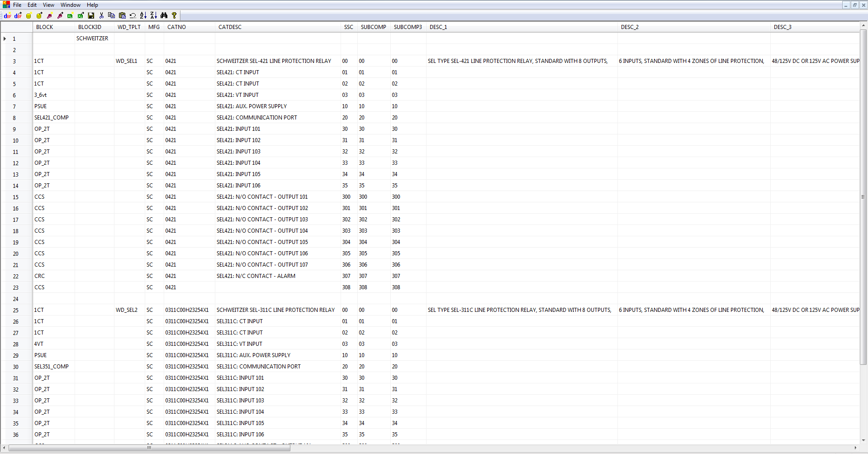Click the horizontal scrollbar thumb
The height and width of the screenshot is (454, 868).
(x=149, y=448)
